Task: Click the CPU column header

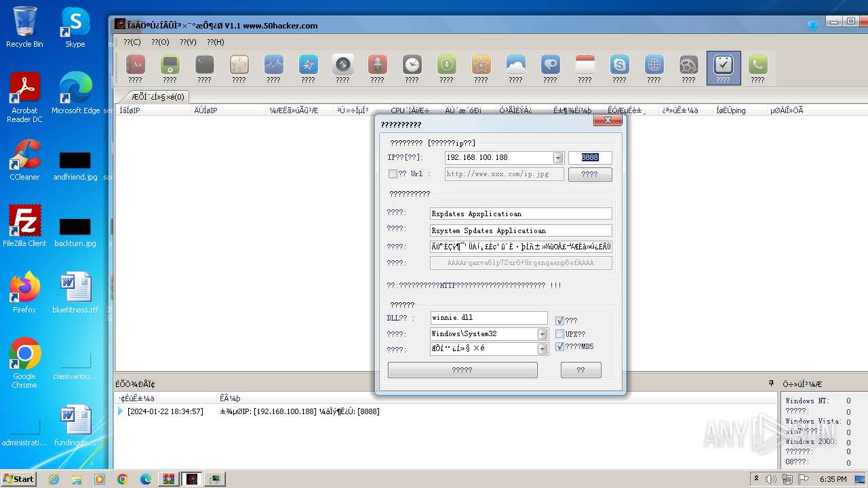Action: coord(414,110)
